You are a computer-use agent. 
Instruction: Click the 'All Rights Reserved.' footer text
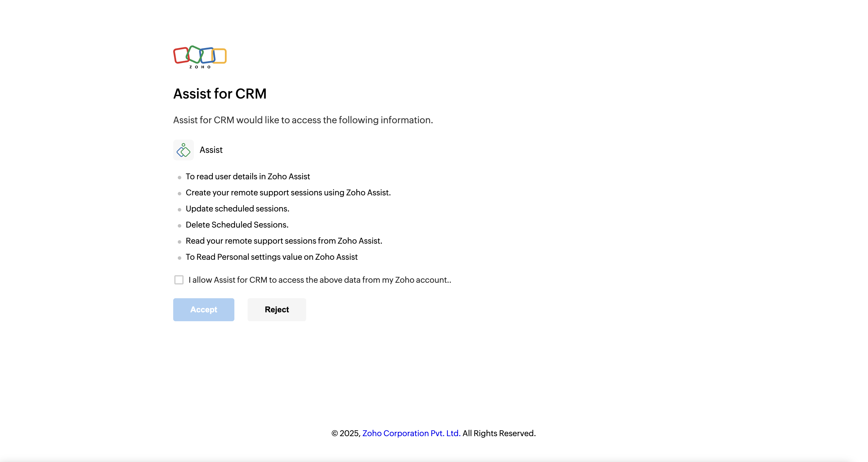click(499, 433)
